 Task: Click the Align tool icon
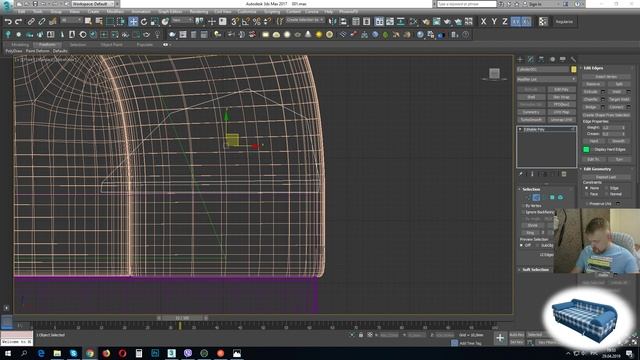coord(344,22)
